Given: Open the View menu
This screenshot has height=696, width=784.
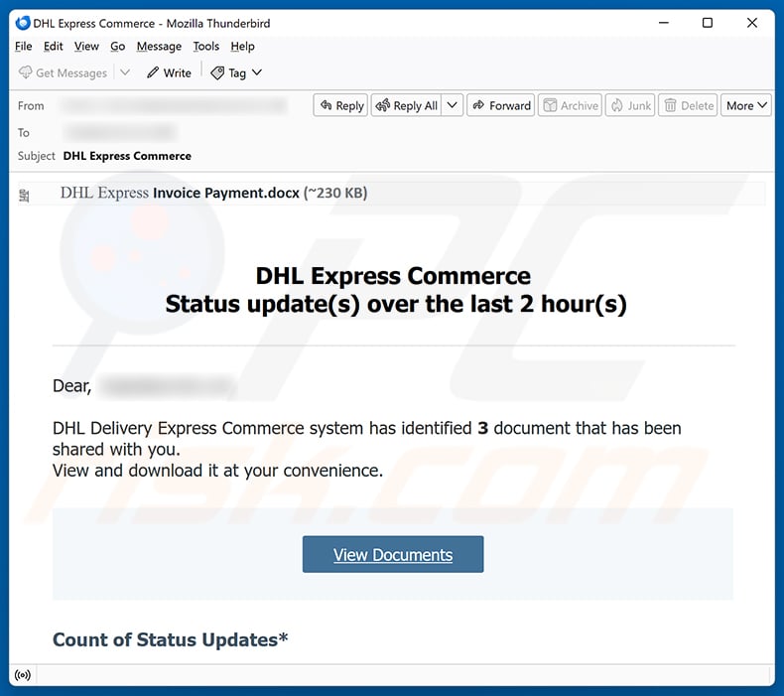Looking at the screenshot, I should click(x=86, y=47).
